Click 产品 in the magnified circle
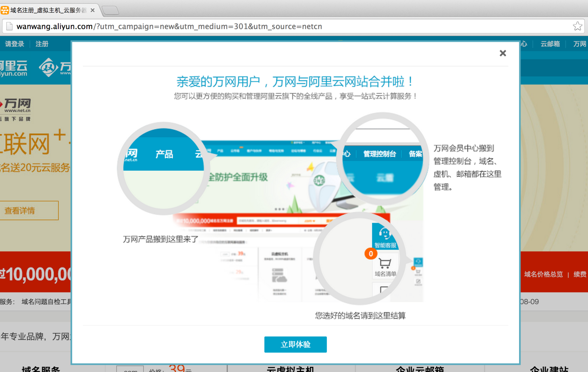 [164, 154]
